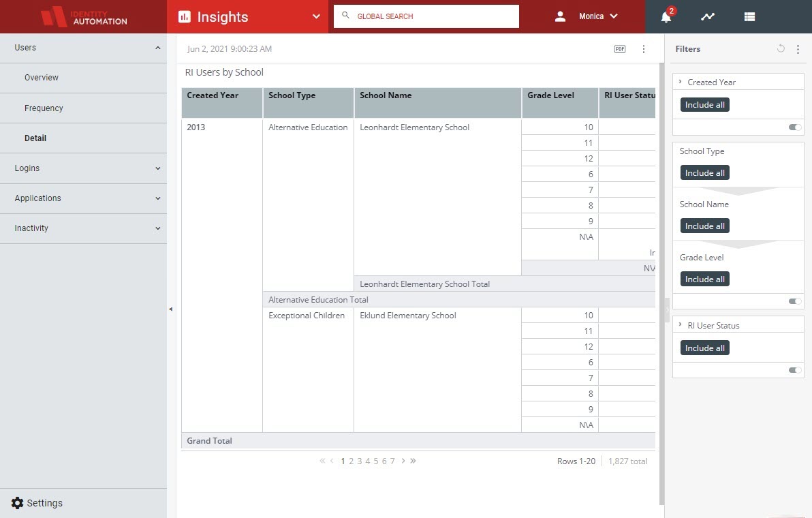
Task: Toggle the Created Year filter switch
Action: pyautogui.click(x=795, y=127)
